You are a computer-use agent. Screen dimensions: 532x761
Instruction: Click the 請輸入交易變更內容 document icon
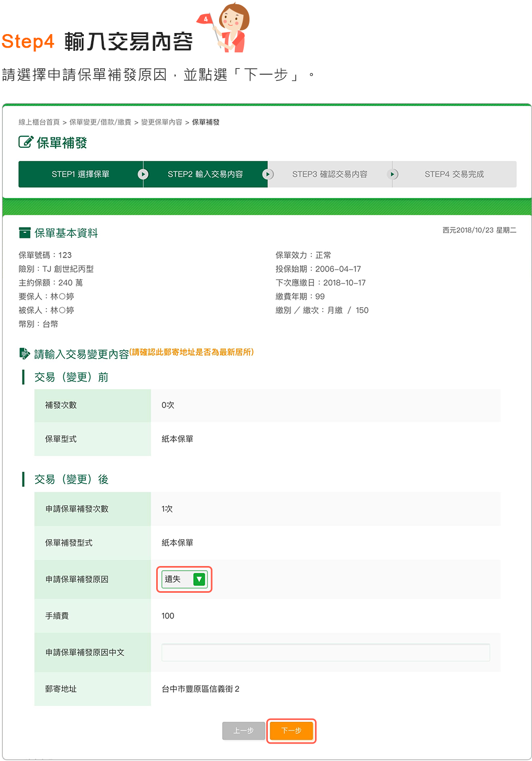[24, 354]
